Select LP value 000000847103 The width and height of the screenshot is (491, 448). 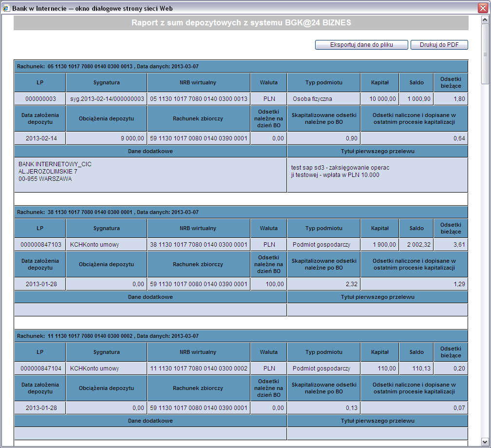point(41,245)
